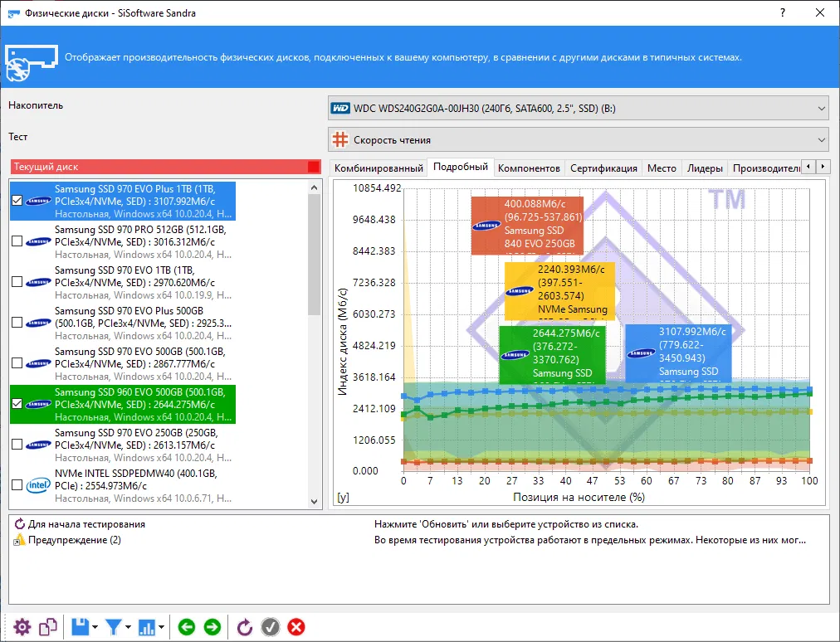Check Samsung SSD 970 EVO 250GB
The image size is (840, 642).
tap(17, 445)
